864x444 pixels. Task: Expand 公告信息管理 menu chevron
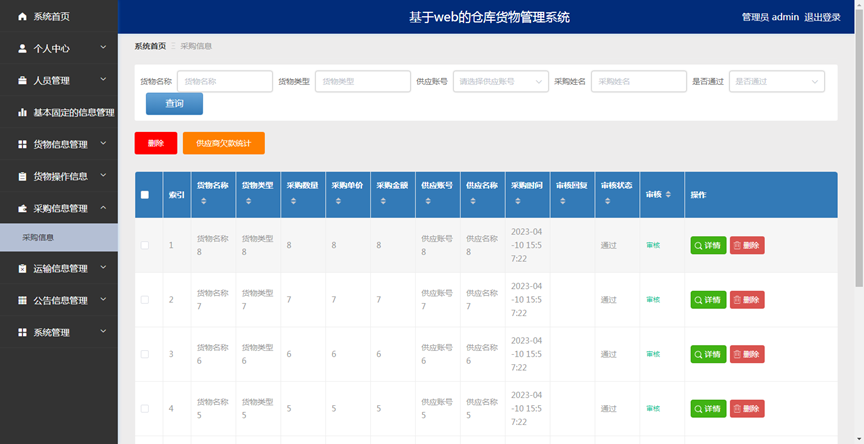[103, 300]
